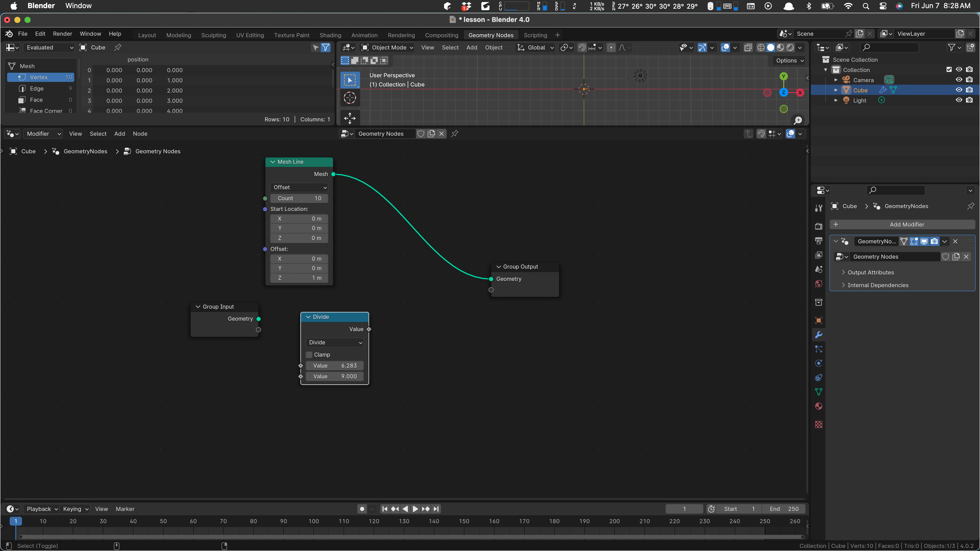Open the Add menu in node editor
This screenshot has height=551, width=980.
[x=119, y=133]
